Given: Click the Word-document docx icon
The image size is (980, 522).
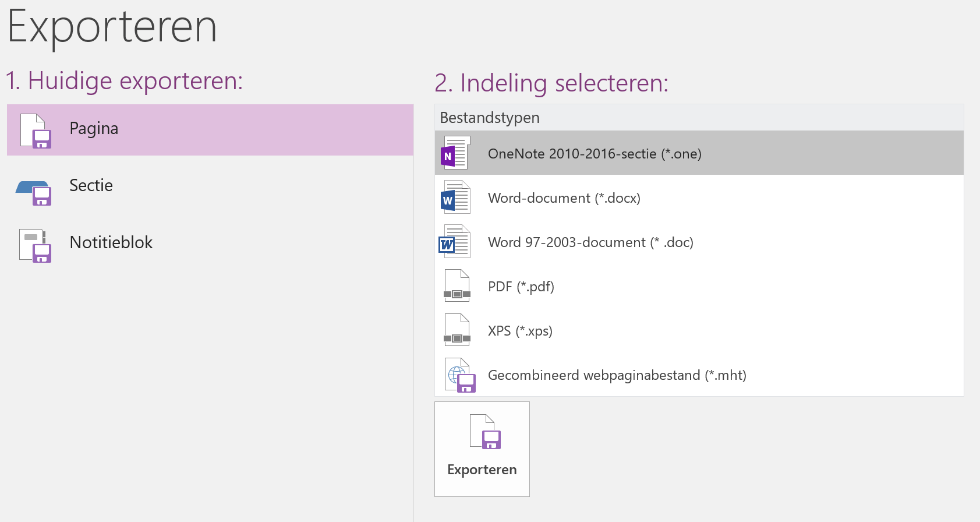Looking at the screenshot, I should click(455, 197).
